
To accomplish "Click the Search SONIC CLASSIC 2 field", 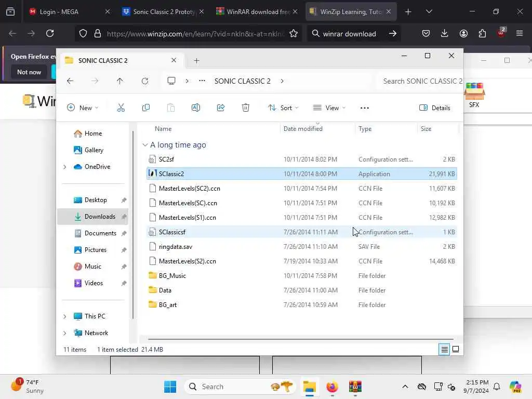I will [x=421, y=81].
